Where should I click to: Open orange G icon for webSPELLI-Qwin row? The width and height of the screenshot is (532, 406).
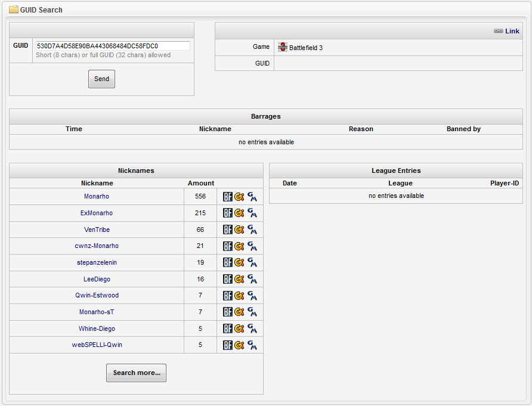[x=239, y=345]
